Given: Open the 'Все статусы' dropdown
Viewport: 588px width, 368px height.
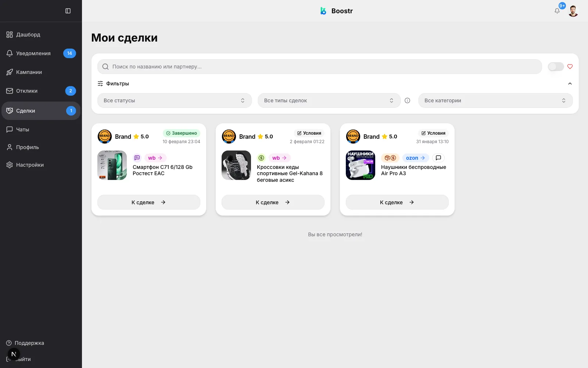Looking at the screenshot, I should pyautogui.click(x=174, y=100).
